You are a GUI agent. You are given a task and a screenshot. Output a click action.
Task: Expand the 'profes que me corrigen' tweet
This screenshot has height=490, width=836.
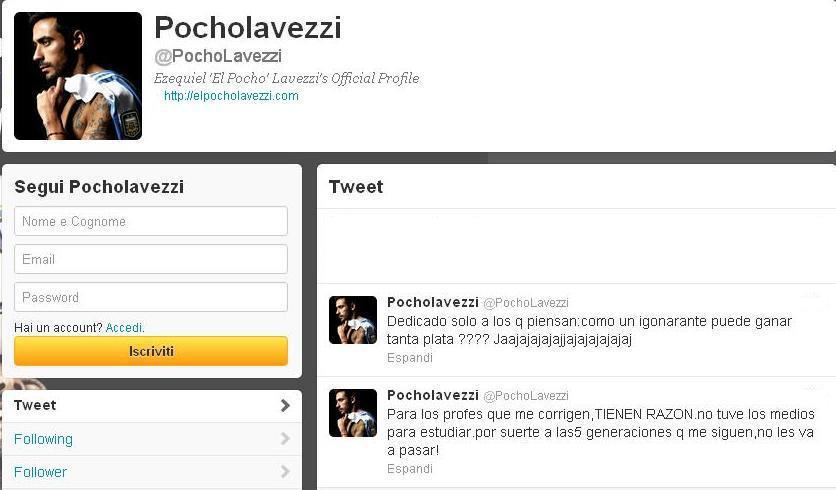tap(409, 469)
